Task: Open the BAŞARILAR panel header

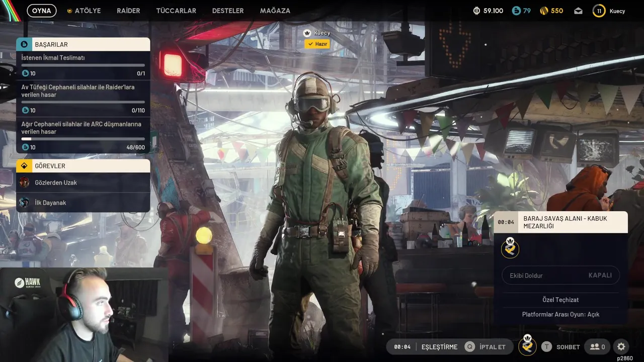Action: pos(83,44)
